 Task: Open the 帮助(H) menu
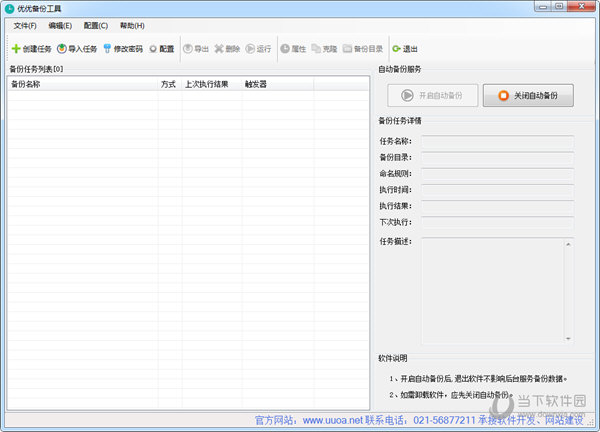tap(132, 25)
